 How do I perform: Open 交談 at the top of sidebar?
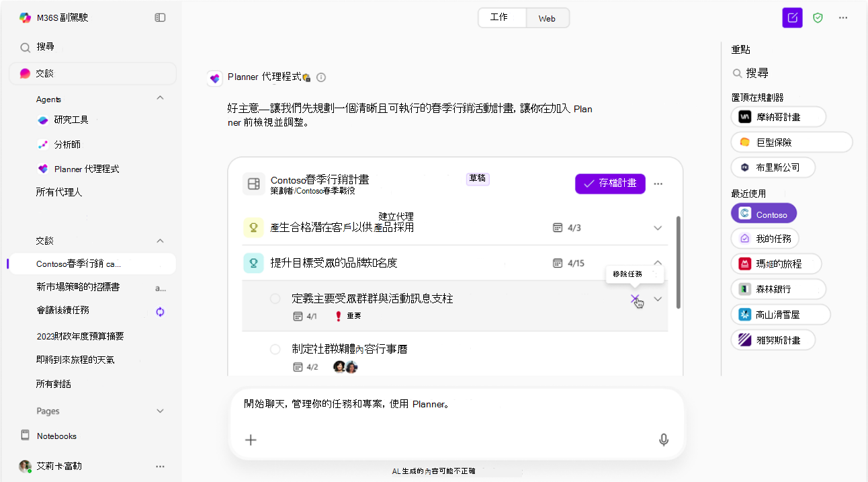click(x=92, y=73)
